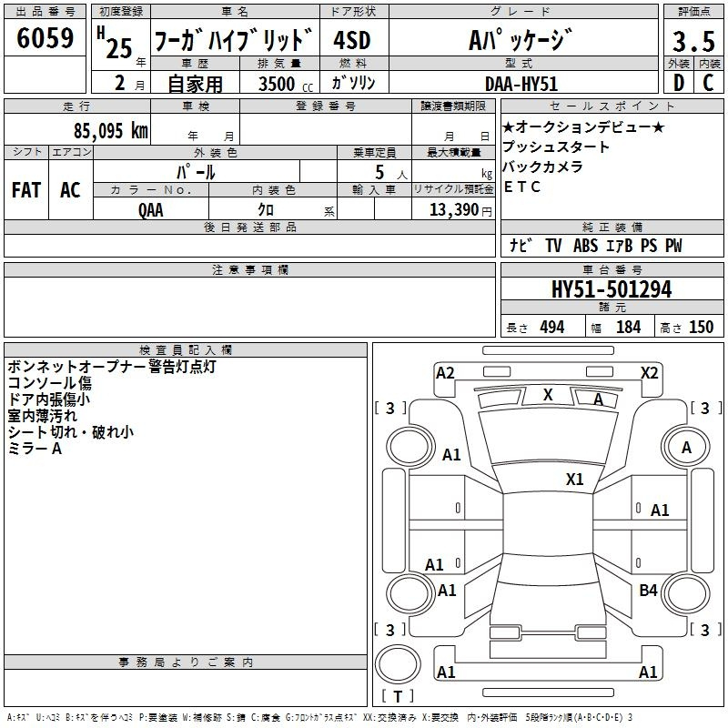The image size is (728, 728).
Task: Click inspector note シート切れ・破れ小
Action: point(71,432)
